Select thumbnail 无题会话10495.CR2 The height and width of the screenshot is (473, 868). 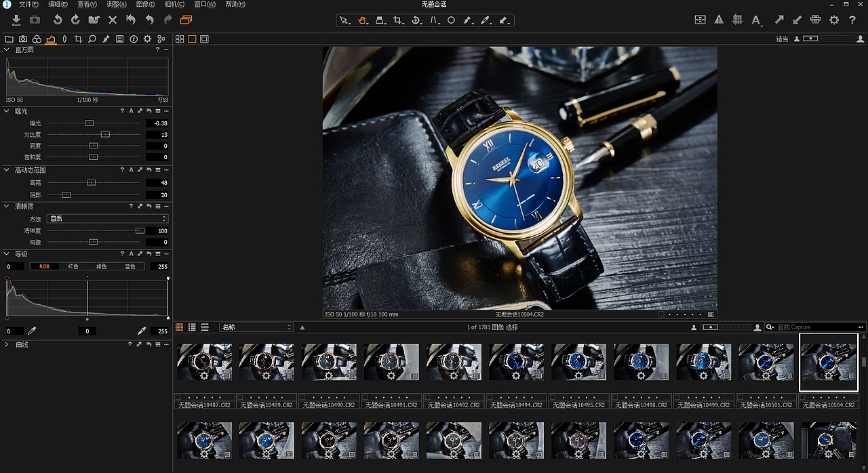click(578, 362)
